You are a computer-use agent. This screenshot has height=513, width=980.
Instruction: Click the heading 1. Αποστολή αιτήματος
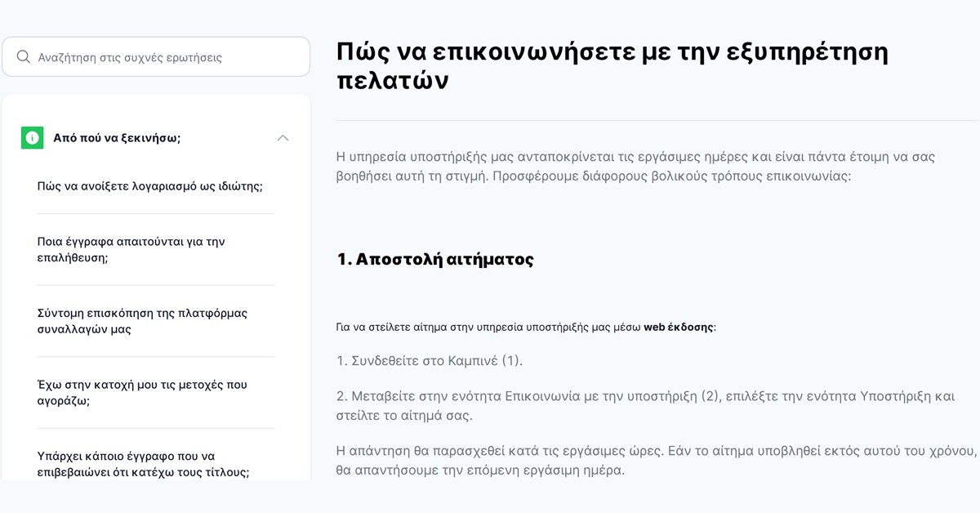(435, 260)
